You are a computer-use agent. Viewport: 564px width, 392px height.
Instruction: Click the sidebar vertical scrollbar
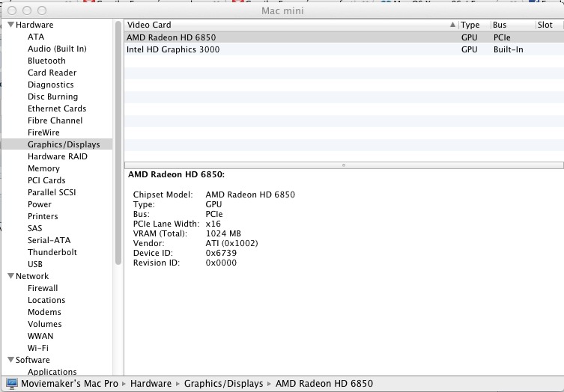118,143
